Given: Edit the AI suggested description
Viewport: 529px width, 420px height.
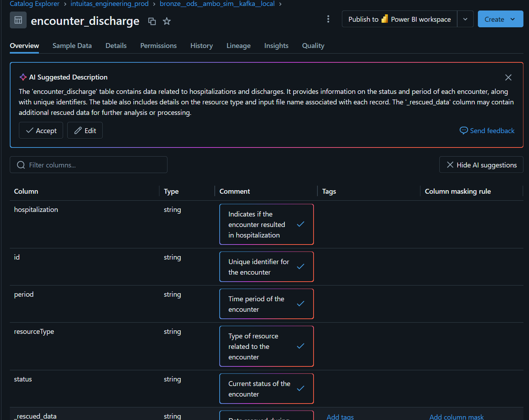Looking at the screenshot, I should point(85,131).
